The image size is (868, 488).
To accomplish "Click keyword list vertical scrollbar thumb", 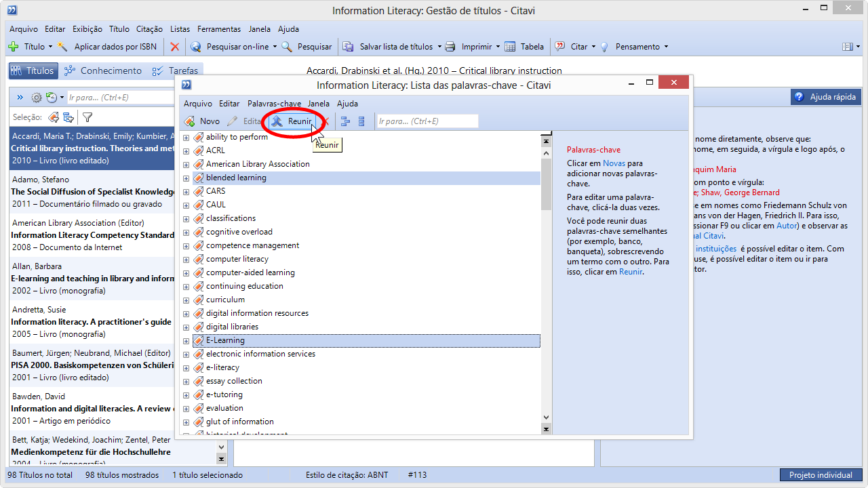I will tap(546, 184).
